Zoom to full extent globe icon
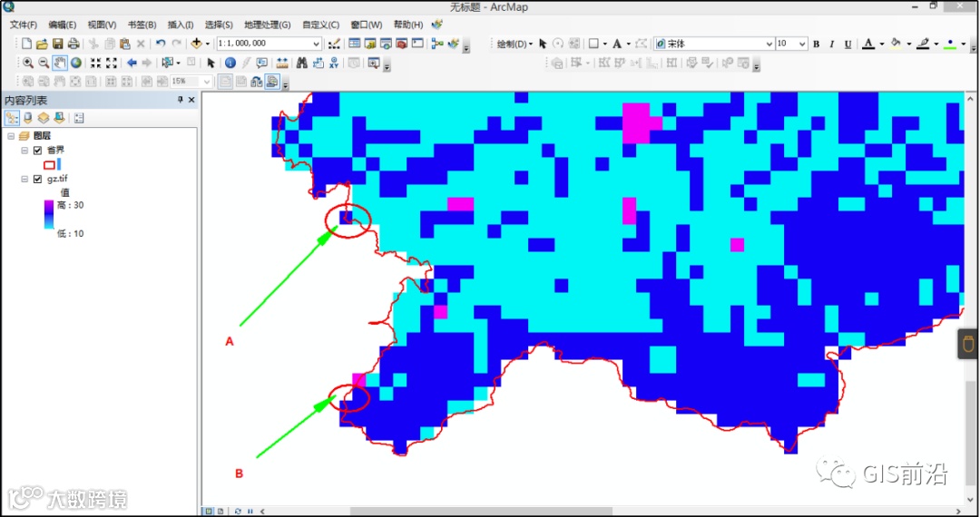This screenshot has width=980, height=517. coord(75,63)
